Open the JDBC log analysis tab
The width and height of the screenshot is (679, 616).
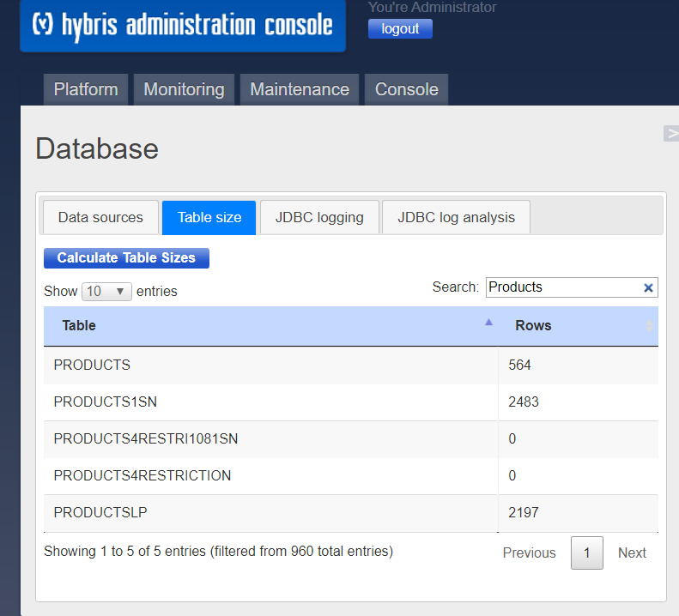coord(456,217)
